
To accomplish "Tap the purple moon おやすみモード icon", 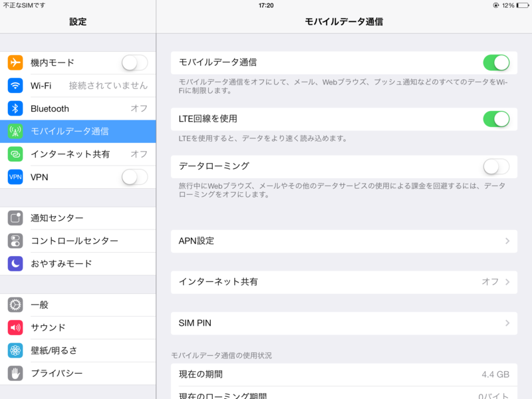I will (x=15, y=263).
